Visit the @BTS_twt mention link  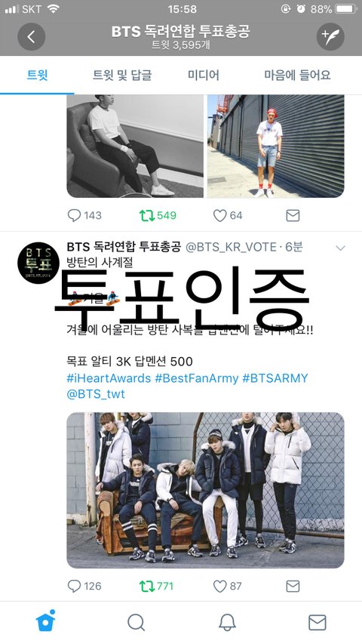(96, 394)
